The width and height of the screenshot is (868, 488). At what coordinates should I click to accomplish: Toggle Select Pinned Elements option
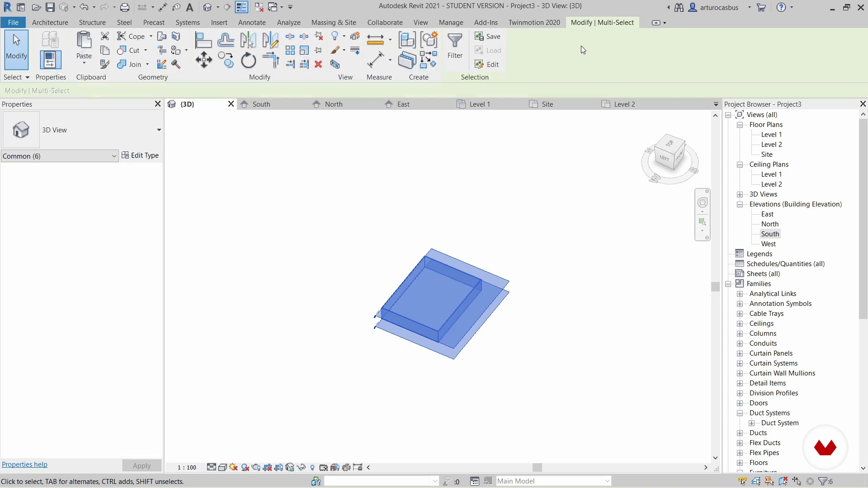769,481
